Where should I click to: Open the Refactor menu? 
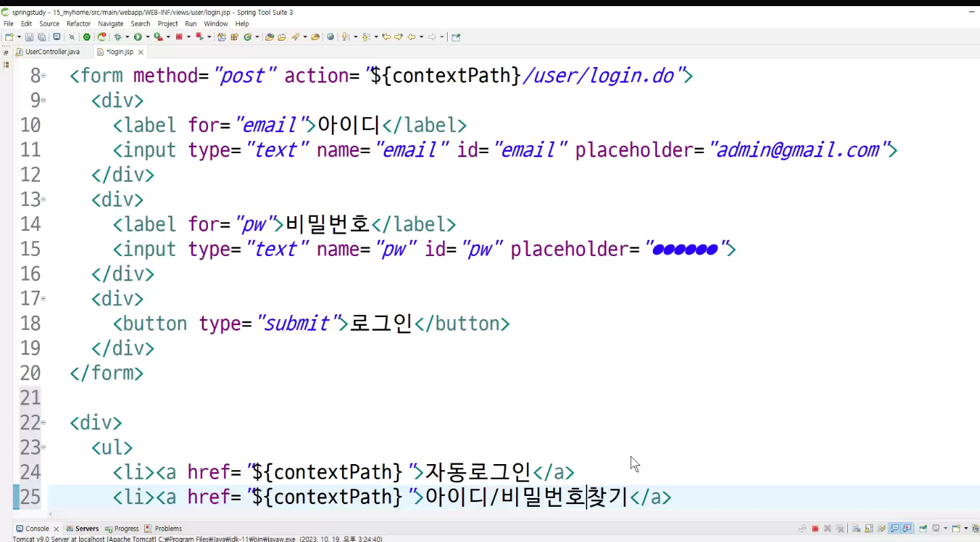tap(79, 24)
